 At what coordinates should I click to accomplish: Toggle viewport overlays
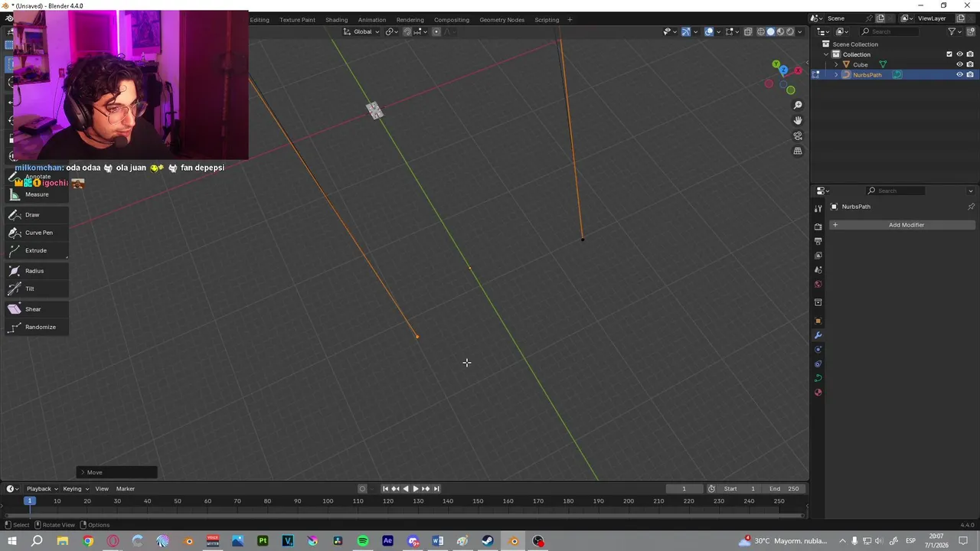709,31
